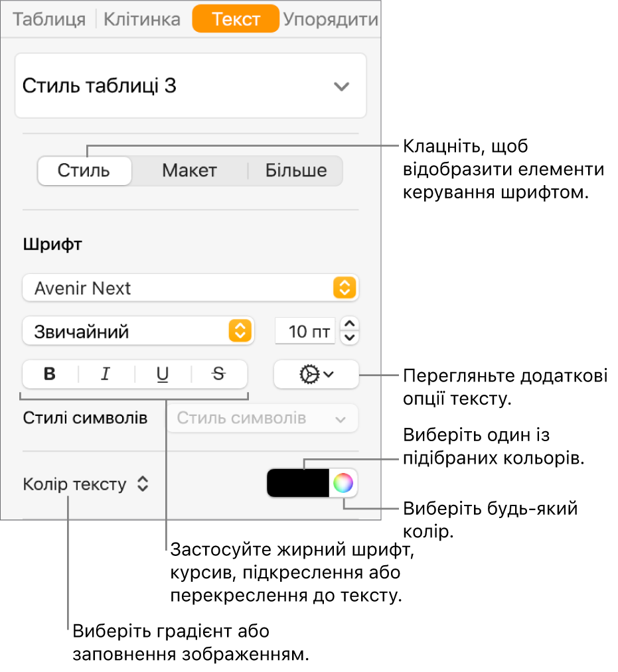The width and height of the screenshot is (618, 672).
Task: Click the black text color swatch
Action: (297, 483)
